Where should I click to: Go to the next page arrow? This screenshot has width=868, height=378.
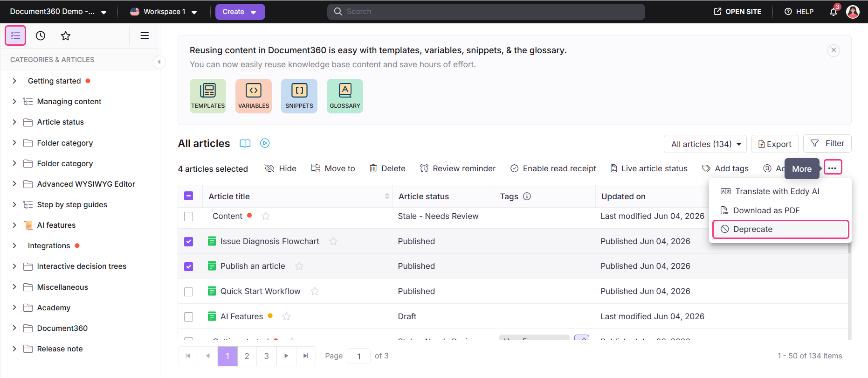click(286, 356)
